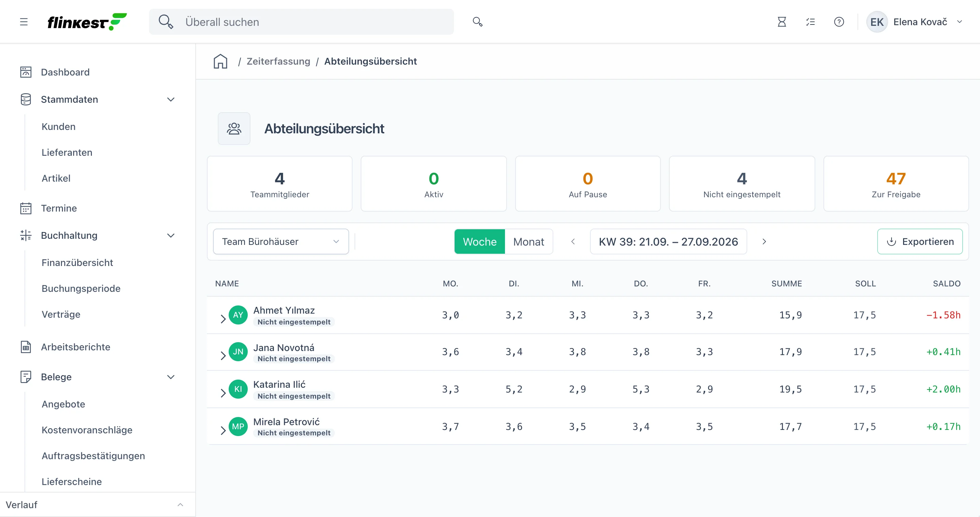980x517 pixels.
Task: Open Angebote in the sidebar
Action: point(63,404)
